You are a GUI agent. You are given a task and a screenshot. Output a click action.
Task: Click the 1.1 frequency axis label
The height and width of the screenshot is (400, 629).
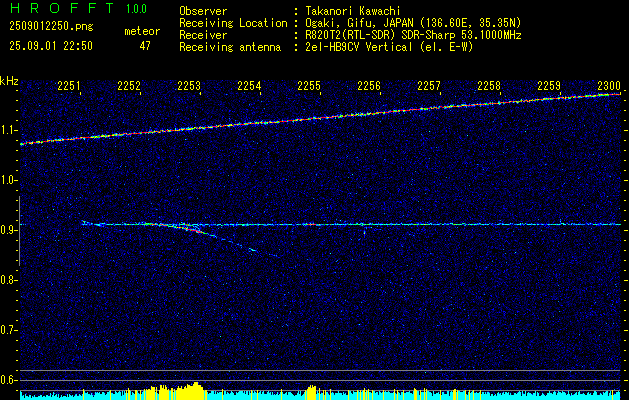click(9, 130)
